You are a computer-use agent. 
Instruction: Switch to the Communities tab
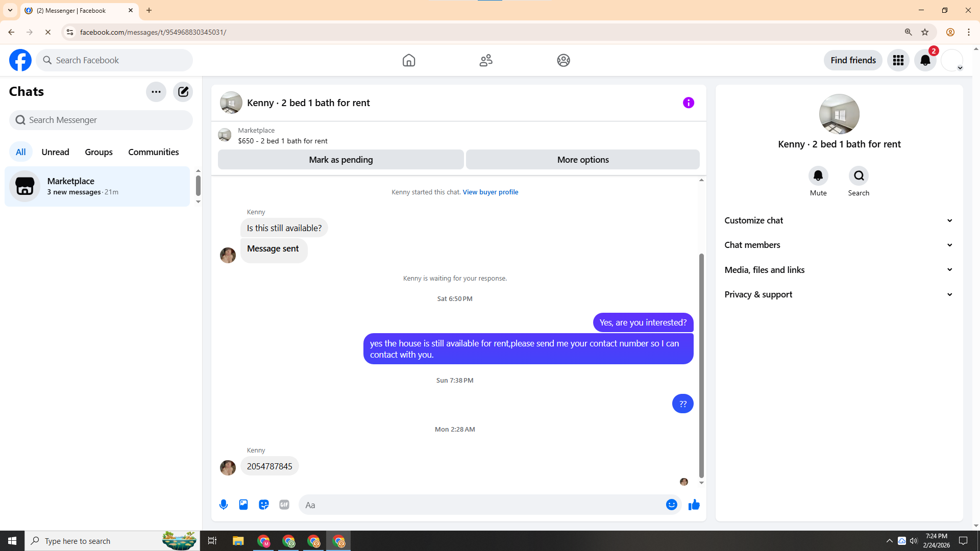(x=153, y=152)
